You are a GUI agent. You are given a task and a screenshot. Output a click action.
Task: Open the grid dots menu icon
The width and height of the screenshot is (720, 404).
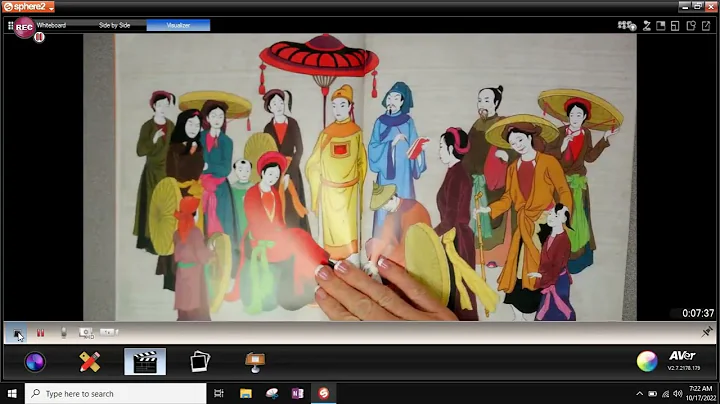click(10, 26)
